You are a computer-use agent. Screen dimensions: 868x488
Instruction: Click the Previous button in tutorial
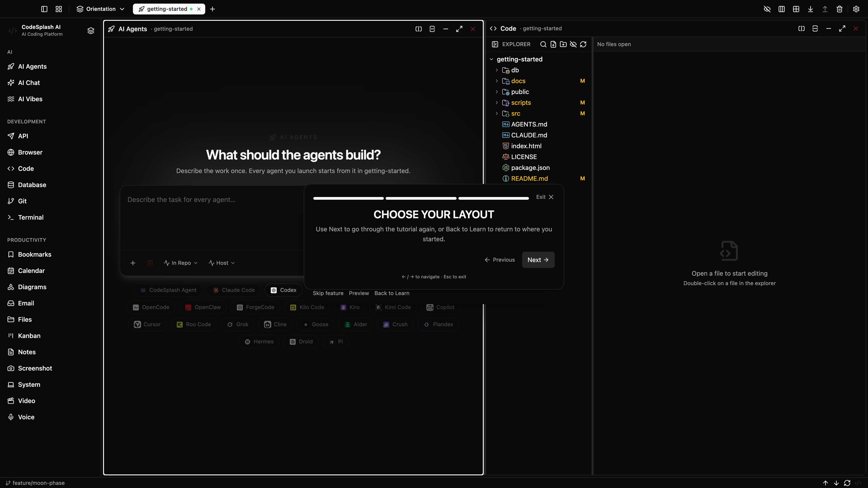coord(500,260)
